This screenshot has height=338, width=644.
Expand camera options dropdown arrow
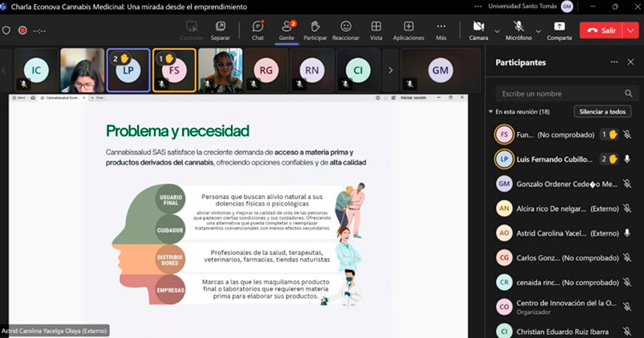(497, 30)
